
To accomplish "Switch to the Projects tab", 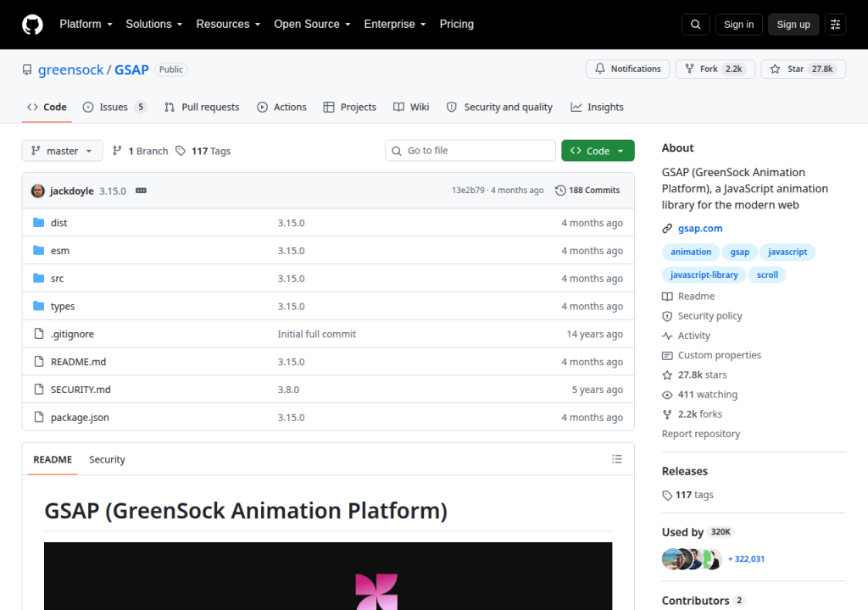I will coord(350,107).
